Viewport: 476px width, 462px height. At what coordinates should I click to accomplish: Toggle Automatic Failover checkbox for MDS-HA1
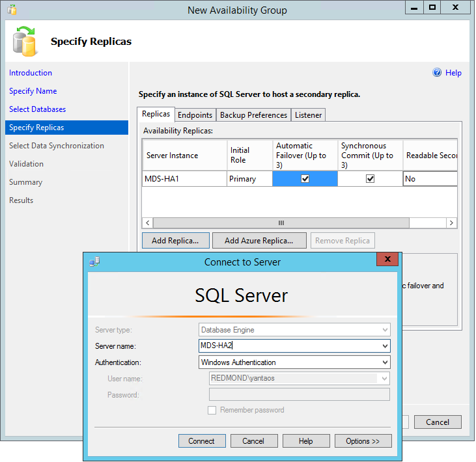pos(305,179)
